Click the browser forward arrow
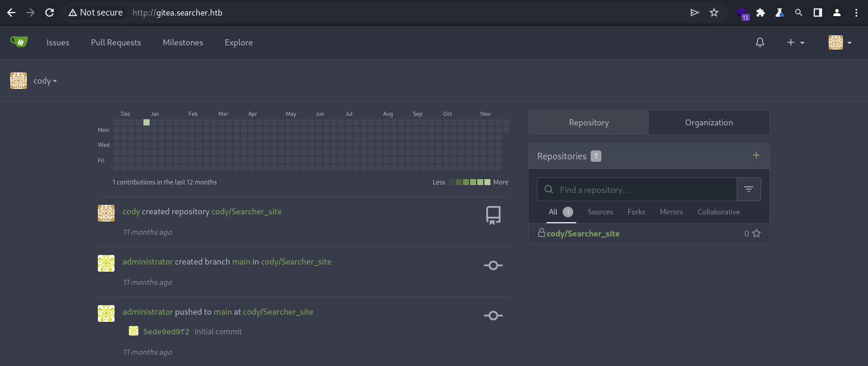The image size is (868, 366). pos(30,13)
